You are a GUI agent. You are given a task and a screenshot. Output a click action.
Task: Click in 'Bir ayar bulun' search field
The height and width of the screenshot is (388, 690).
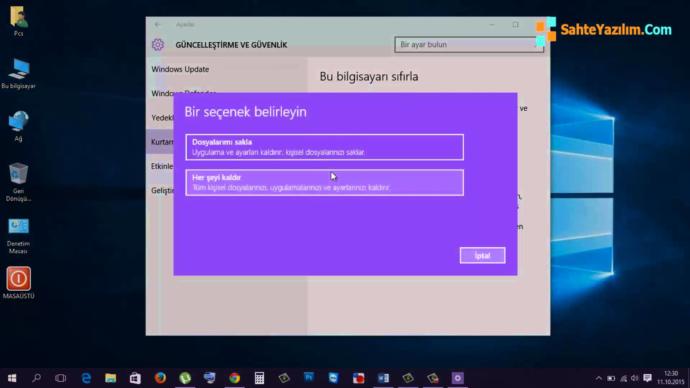coord(469,44)
